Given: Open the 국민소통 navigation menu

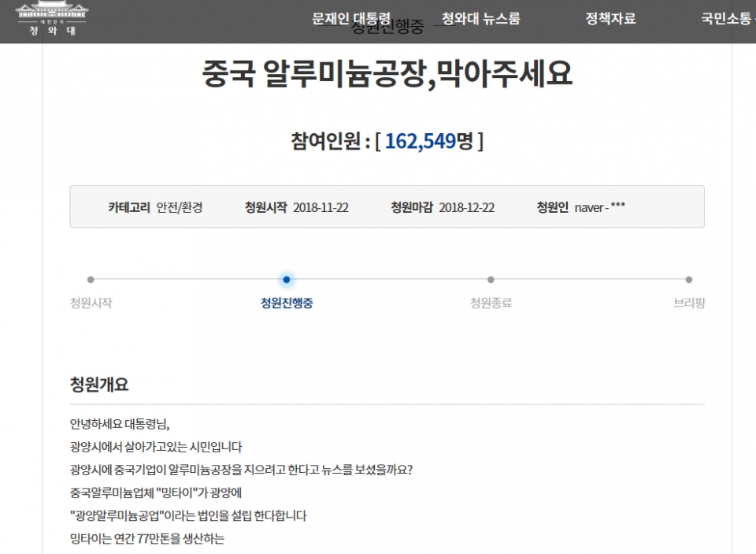Looking at the screenshot, I should tap(725, 19).
